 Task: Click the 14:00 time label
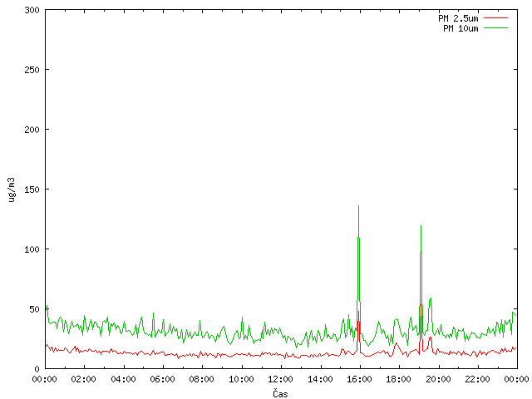320,379
